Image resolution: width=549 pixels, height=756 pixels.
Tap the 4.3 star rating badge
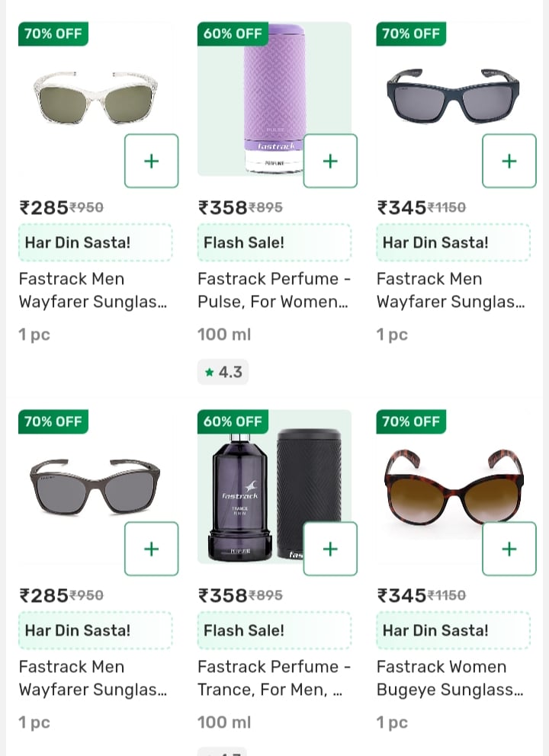(x=223, y=372)
